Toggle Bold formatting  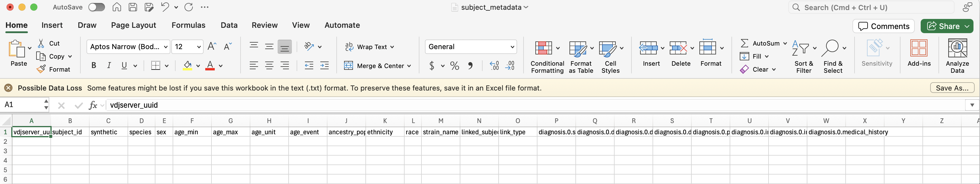tap(94, 65)
